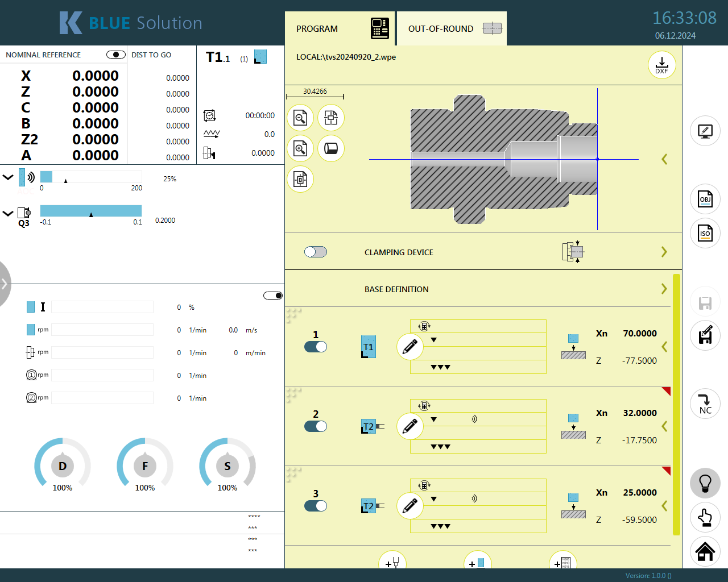The height and width of the screenshot is (582, 728).
Task: Edit operation 2 with pencil button
Action: [410, 426]
